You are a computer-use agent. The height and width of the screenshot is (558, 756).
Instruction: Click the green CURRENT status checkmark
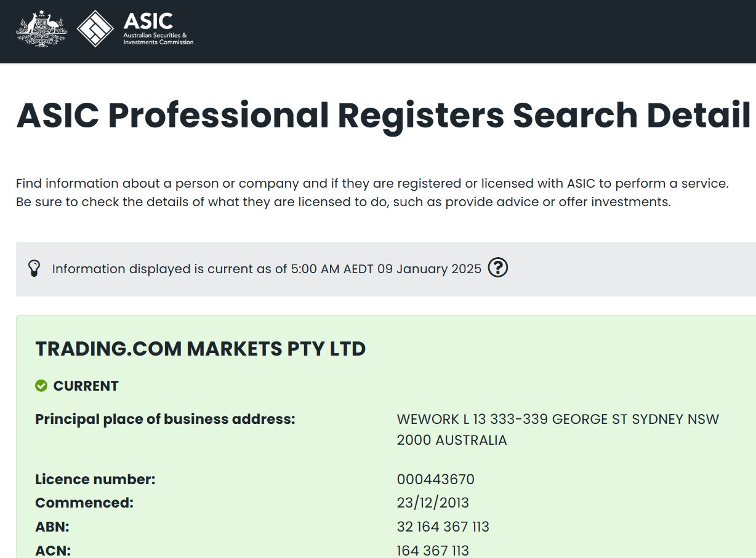point(41,386)
